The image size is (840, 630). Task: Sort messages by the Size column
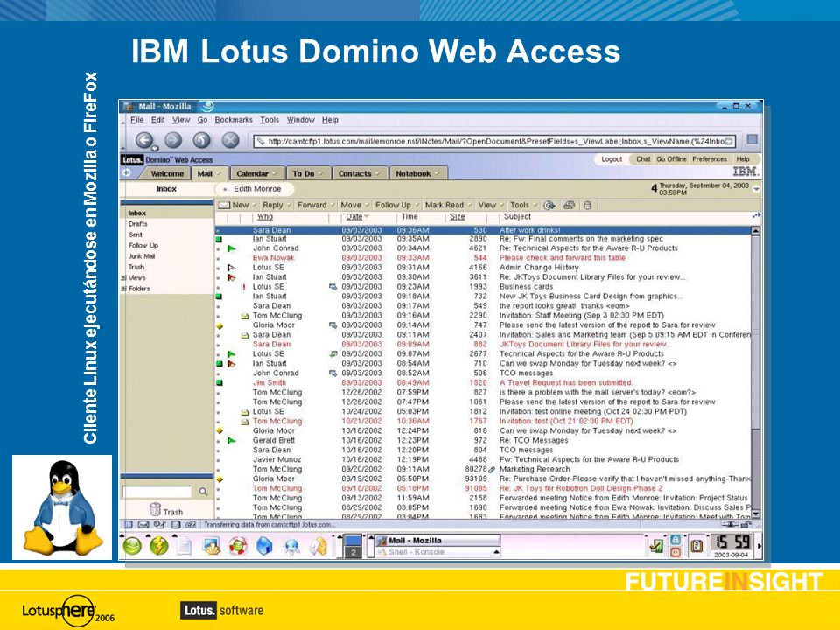pos(457,217)
